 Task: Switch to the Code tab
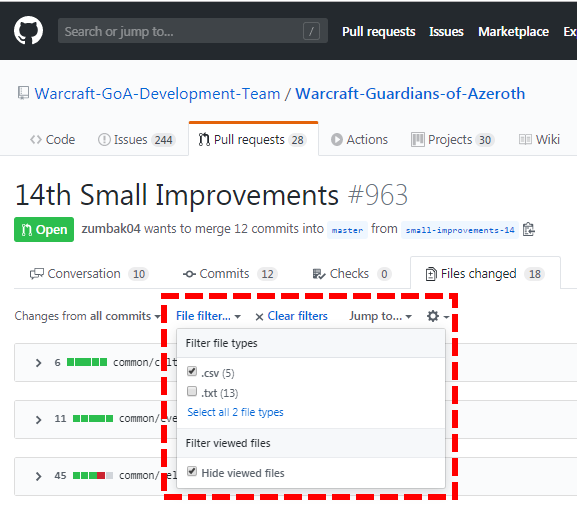pos(53,140)
